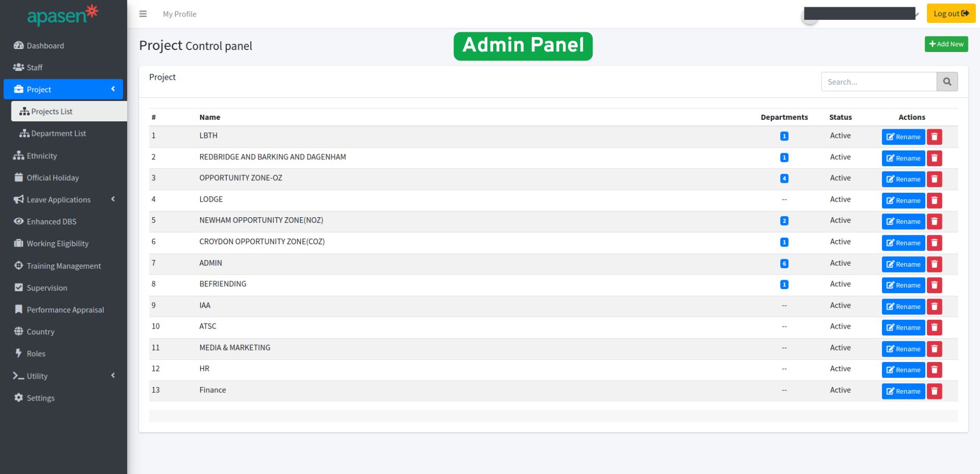Click trash icon for Finance project row
The height and width of the screenshot is (474, 980).
[934, 391]
